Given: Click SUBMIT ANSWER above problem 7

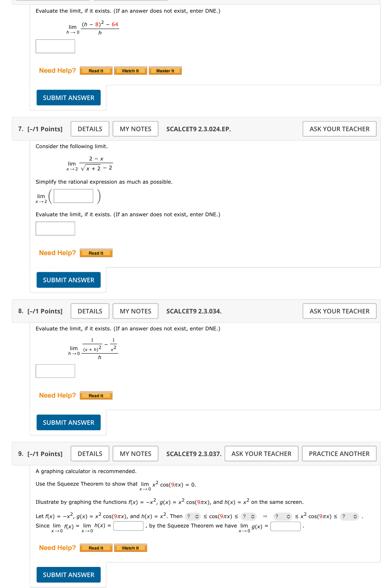Looking at the screenshot, I should pos(68,98).
